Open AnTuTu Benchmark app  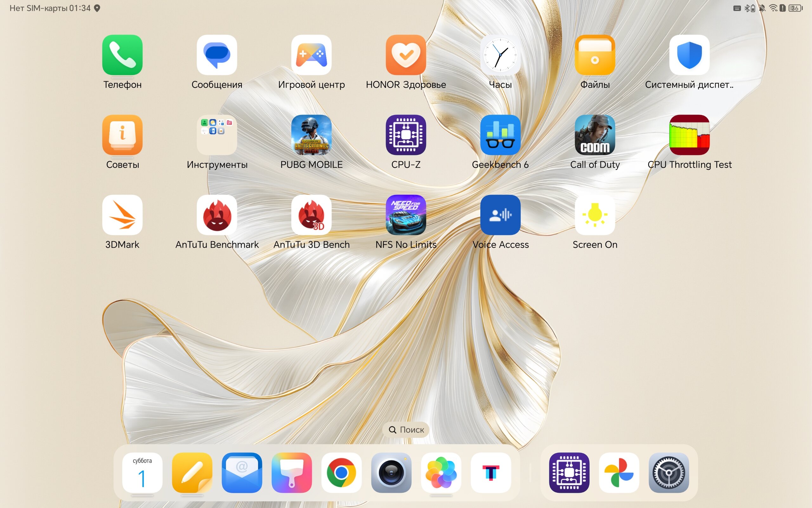pos(217,215)
